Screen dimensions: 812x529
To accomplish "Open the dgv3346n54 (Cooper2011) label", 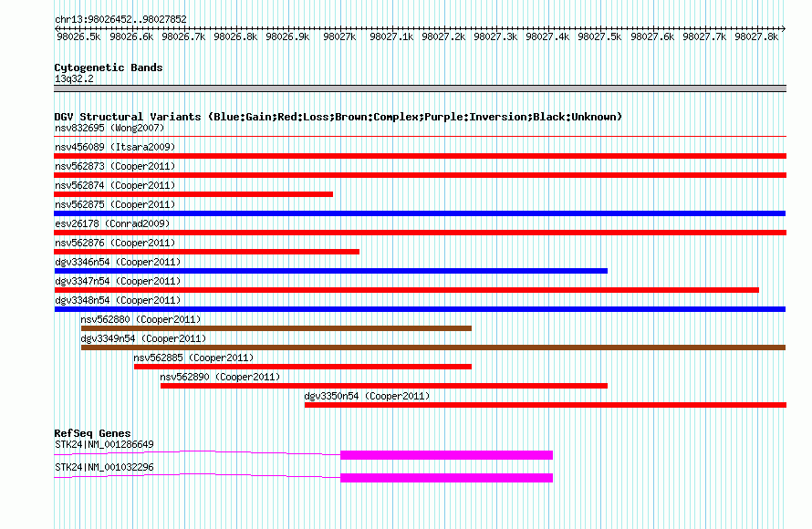I will point(118,262).
